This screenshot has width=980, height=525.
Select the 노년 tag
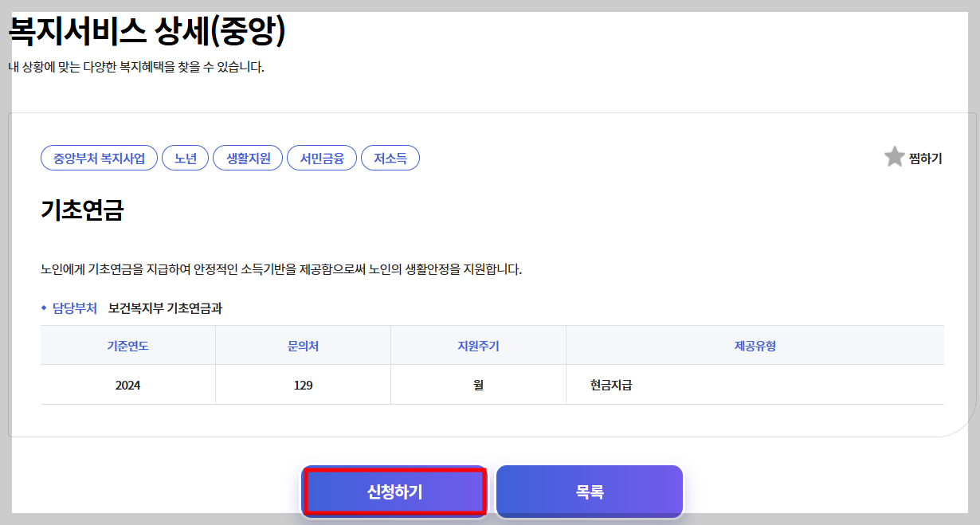tap(186, 159)
